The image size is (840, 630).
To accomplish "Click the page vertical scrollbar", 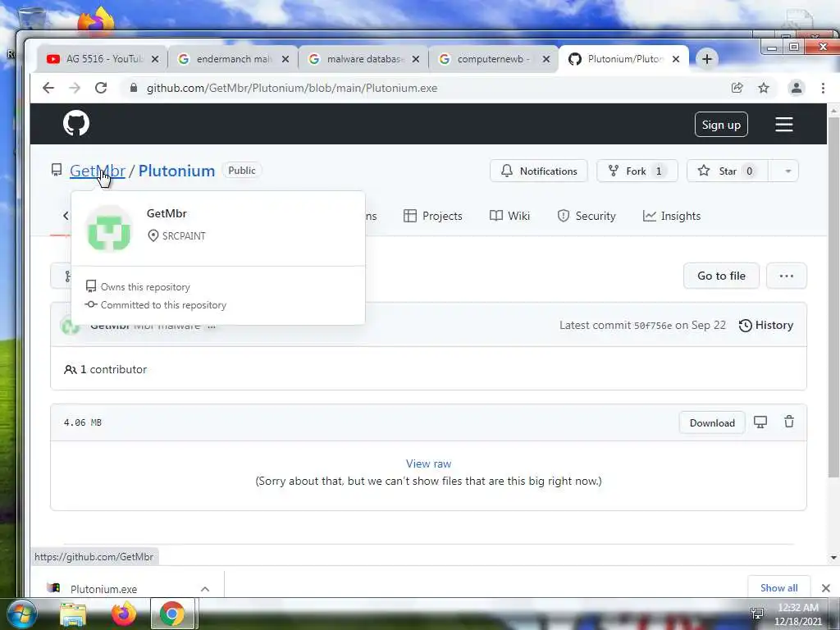I will (x=833, y=296).
